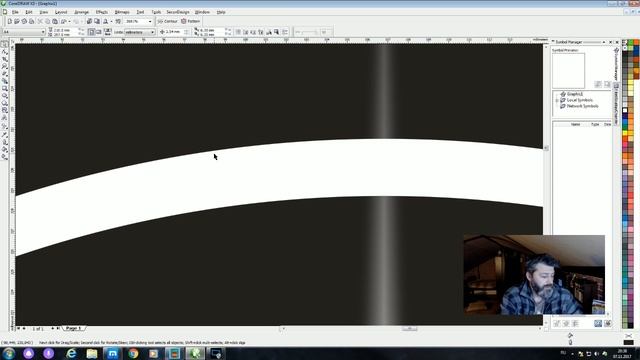The image size is (640, 360).
Task: Pick the white color swatch in palette
Action: click(x=625, y=110)
